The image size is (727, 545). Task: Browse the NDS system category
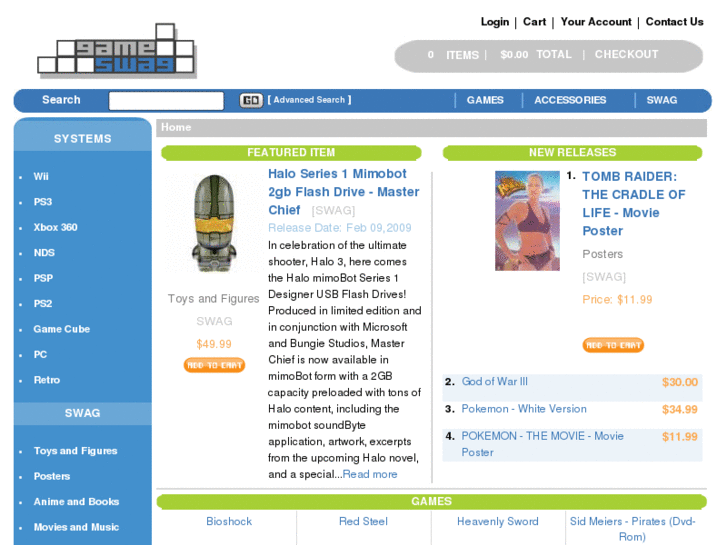[x=44, y=253]
